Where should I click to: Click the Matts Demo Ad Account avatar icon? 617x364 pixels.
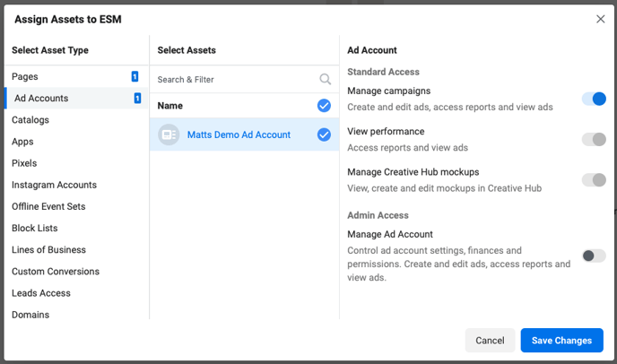(x=169, y=134)
